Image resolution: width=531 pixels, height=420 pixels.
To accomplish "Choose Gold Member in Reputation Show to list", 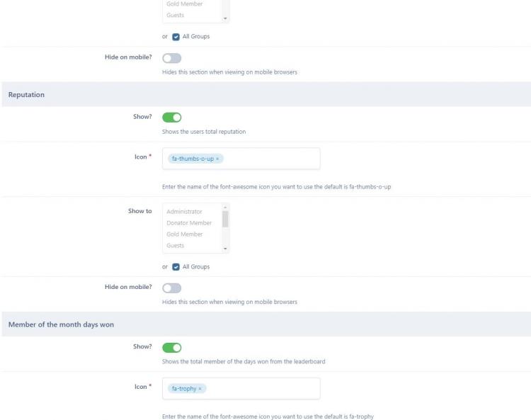I will pos(185,234).
